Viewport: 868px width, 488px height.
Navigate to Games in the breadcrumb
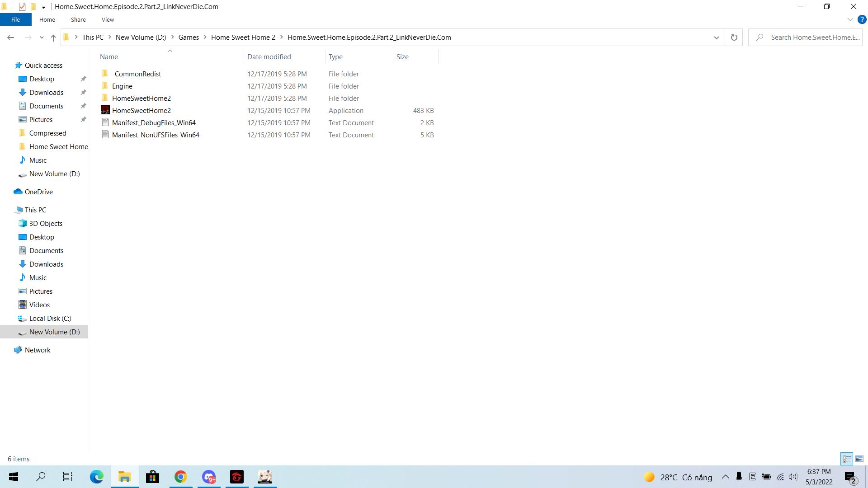tap(189, 38)
